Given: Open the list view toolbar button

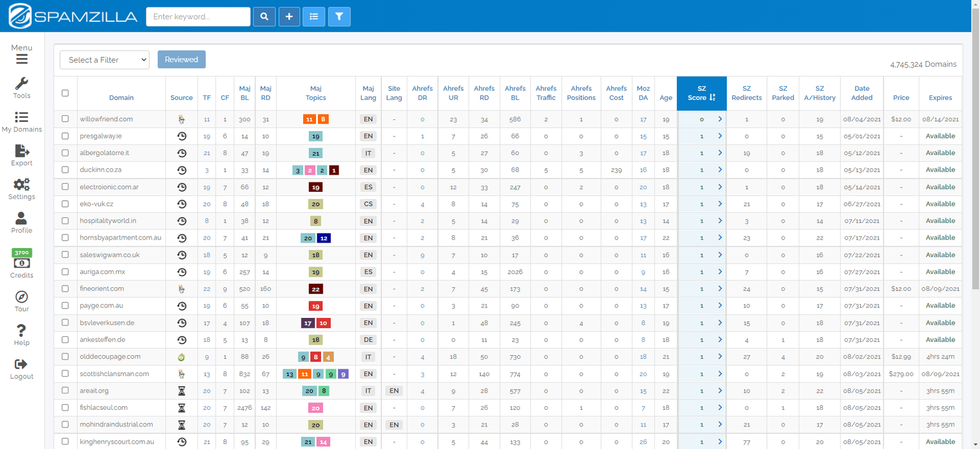Looking at the screenshot, I should (x=314, y=17).
